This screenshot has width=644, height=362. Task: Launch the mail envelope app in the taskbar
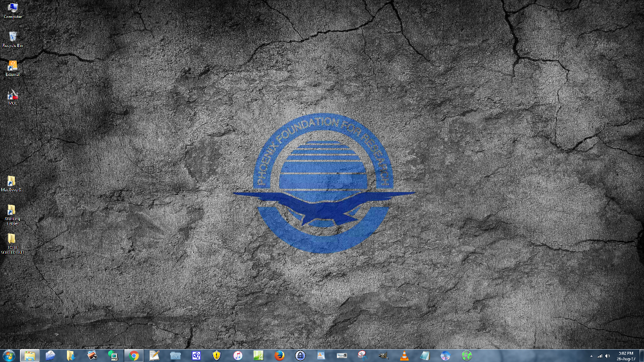50,356
